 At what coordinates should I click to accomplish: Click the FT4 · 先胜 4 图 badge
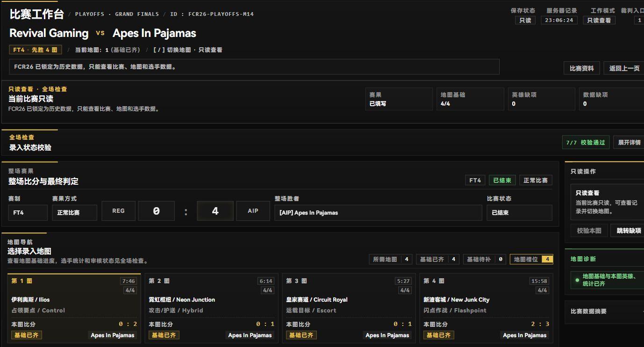pyautogui.click(x=36, y=50)
